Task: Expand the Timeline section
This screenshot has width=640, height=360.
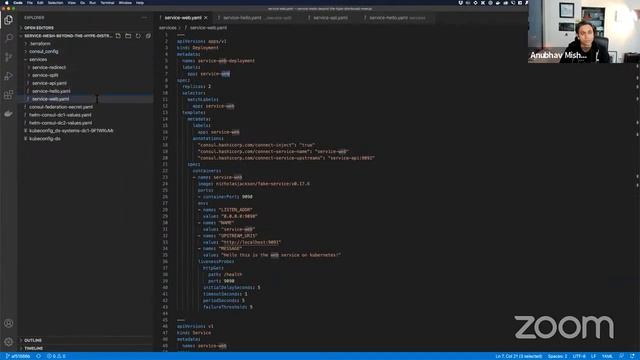Action: tap(33, 349)
